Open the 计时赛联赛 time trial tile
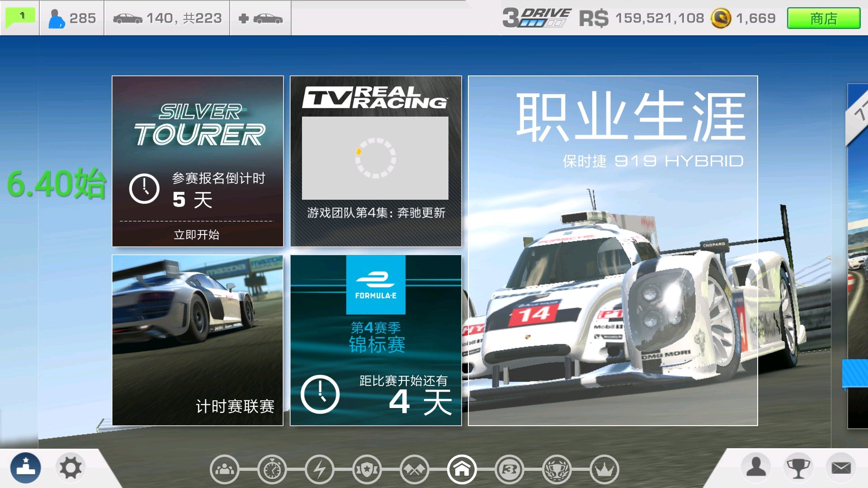 point(198,340)
